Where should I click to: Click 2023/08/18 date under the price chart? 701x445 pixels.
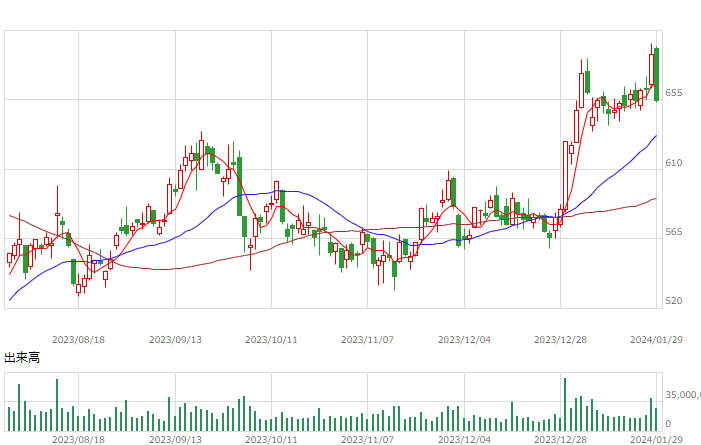click(x=78, y=340)
